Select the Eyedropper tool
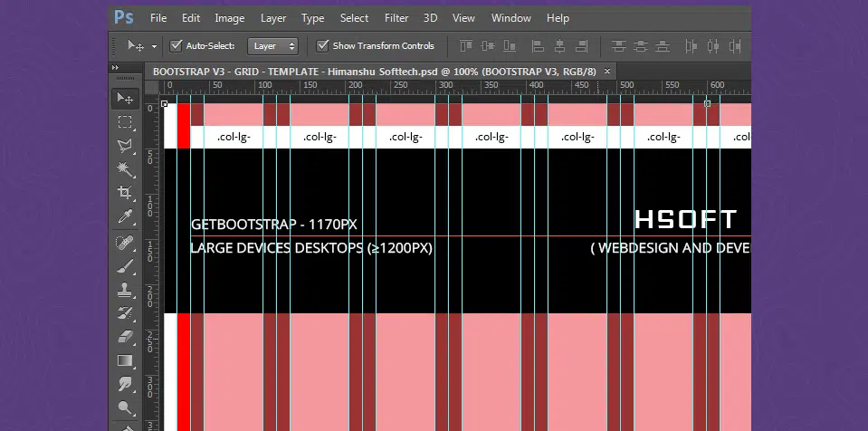 pyautogui.click(x=125, y=216)
